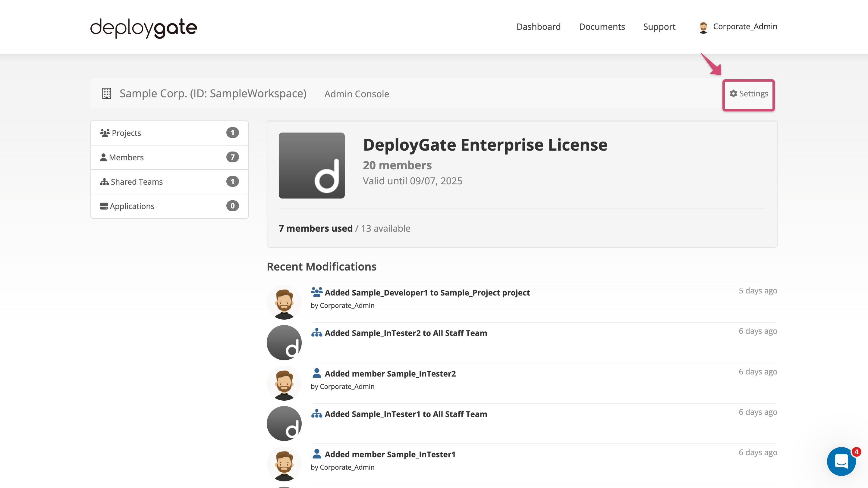Open the Dashboard nav item
The height and width of the screenshot is (488, 868).
539,27
